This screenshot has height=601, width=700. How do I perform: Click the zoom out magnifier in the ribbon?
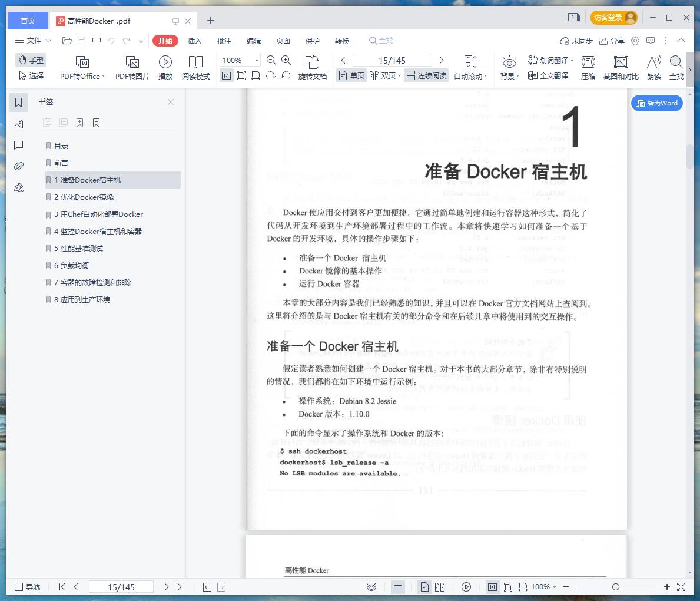point(271,60)
